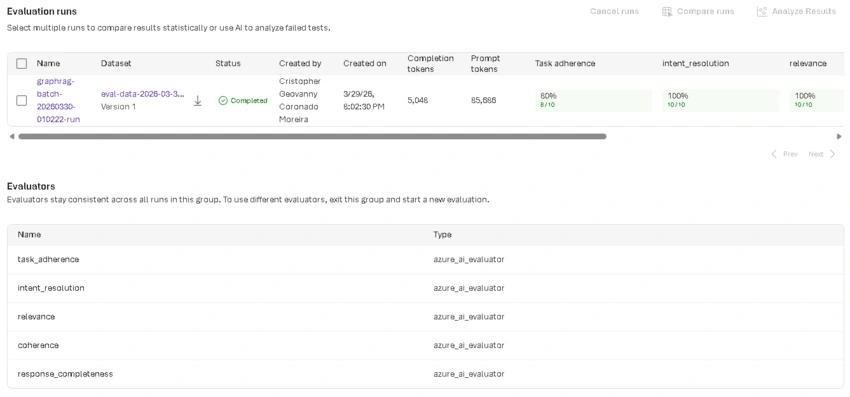
Task: Click the left arrow of horizontal scrollbar
Action: (x=12, y=137)
